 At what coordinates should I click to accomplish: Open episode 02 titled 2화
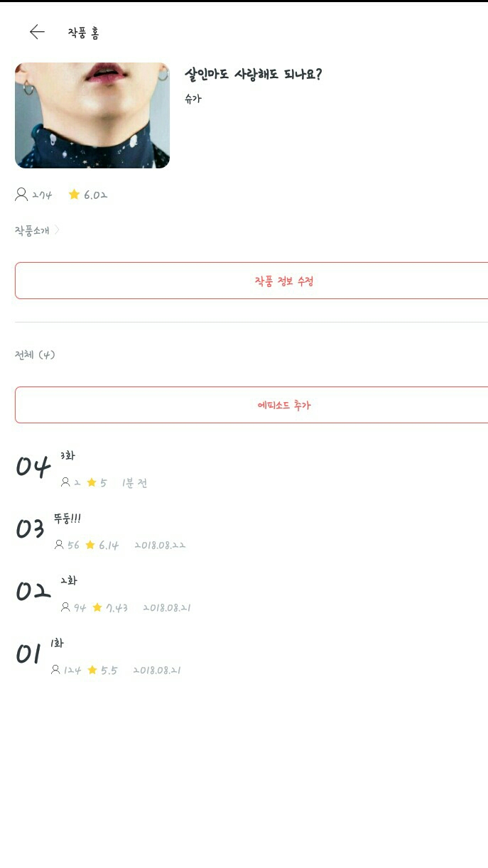[68, 580]
